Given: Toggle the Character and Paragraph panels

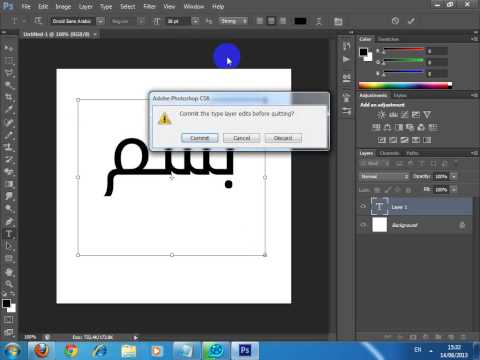Looking at the screenshot, I should (338, 22).
